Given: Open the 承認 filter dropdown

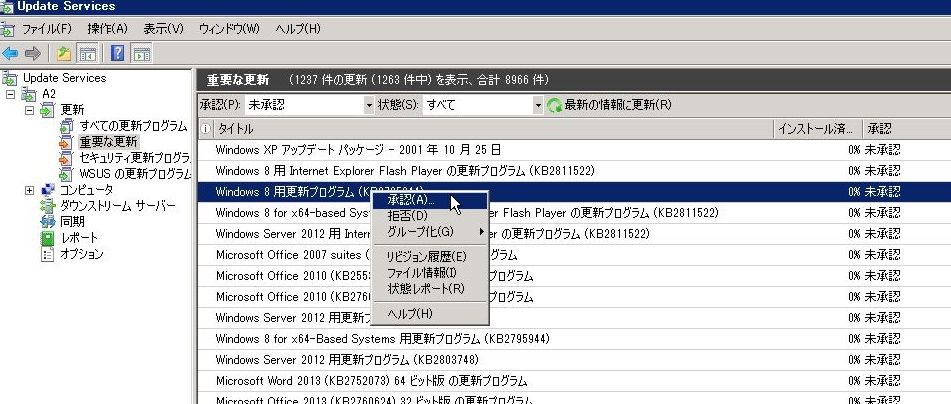Looking at the screenshot, I should (x=369, y=105).
